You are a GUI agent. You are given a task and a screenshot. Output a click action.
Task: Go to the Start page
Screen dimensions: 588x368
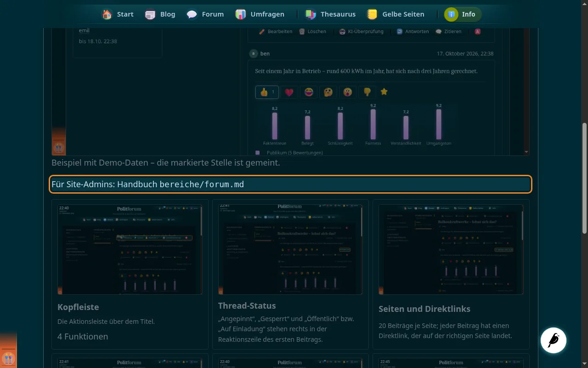118,14
